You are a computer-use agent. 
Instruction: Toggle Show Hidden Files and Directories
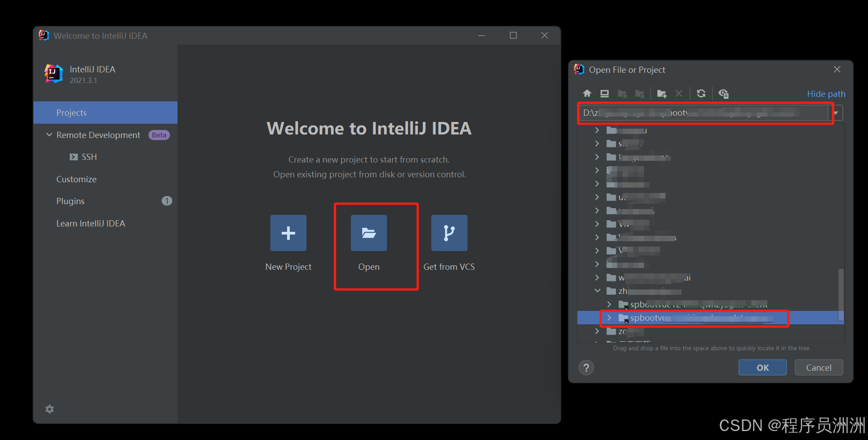click(724, 93)
